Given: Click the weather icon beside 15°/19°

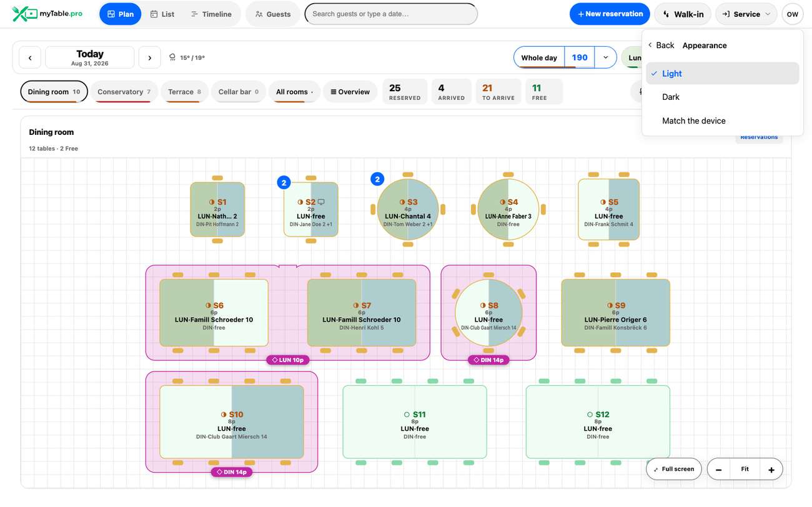Looking at the screenshot, I should click(172, 57).
